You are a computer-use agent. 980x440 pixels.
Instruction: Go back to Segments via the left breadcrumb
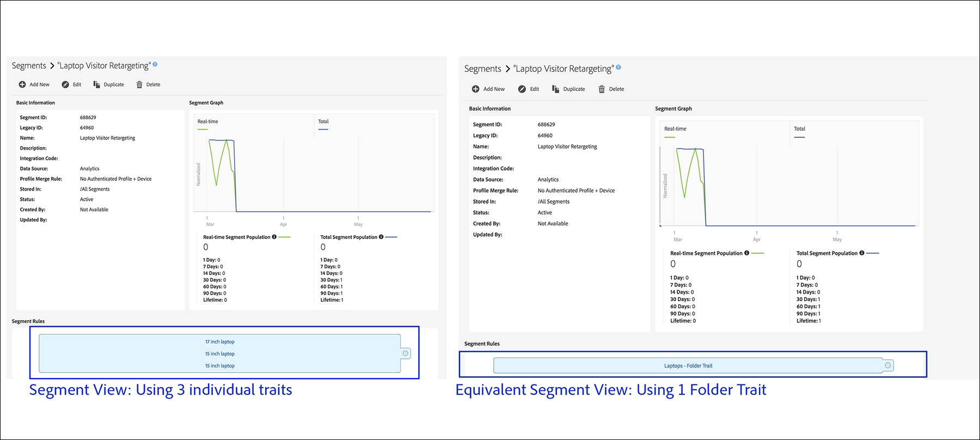(29, 65)
